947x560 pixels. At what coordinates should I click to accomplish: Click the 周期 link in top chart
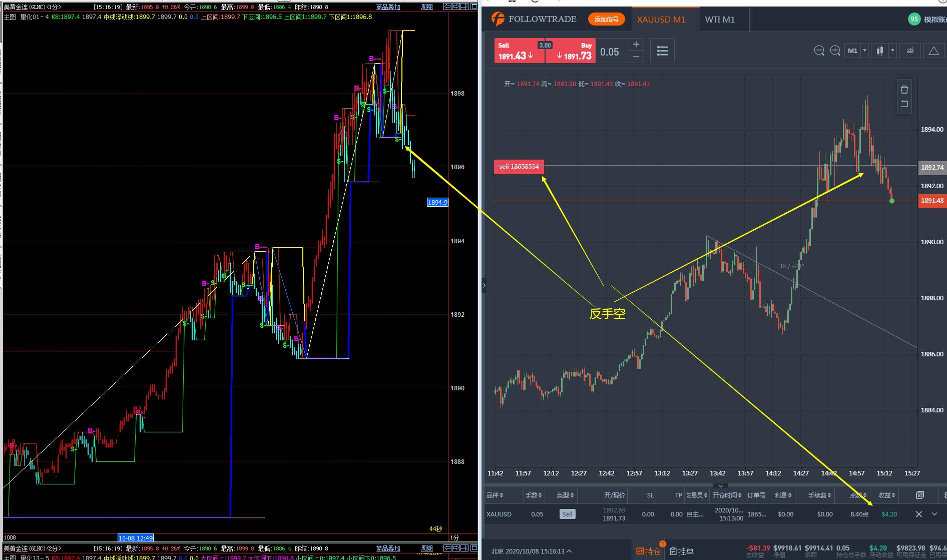point(426,7)
